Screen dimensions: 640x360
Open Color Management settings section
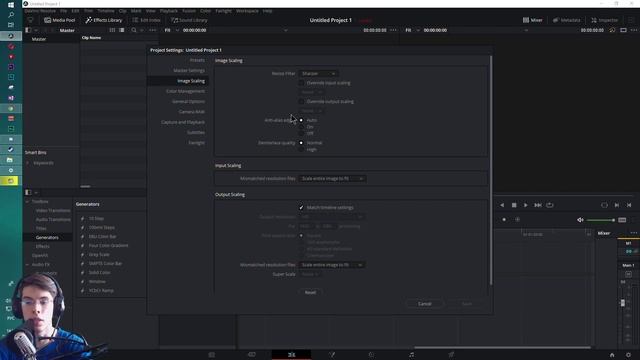[186, 91]
